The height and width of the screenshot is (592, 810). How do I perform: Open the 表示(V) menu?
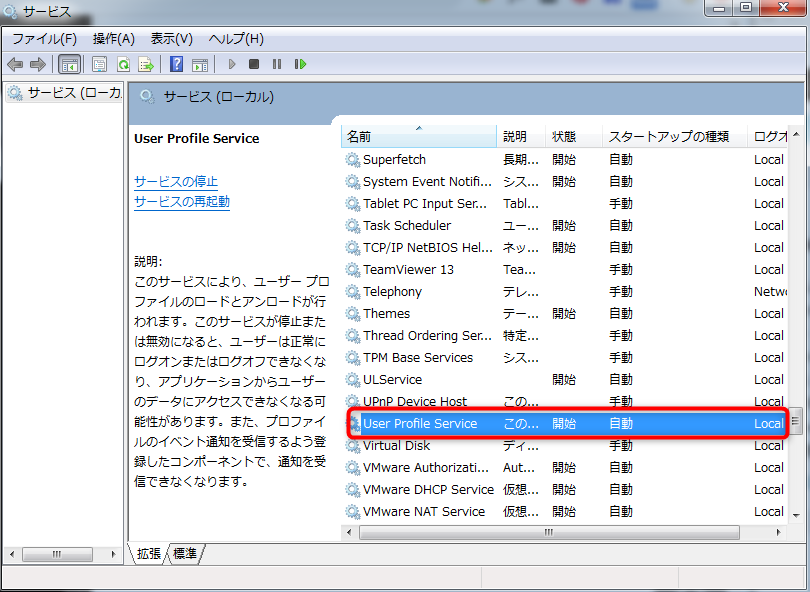pos(172,39)
